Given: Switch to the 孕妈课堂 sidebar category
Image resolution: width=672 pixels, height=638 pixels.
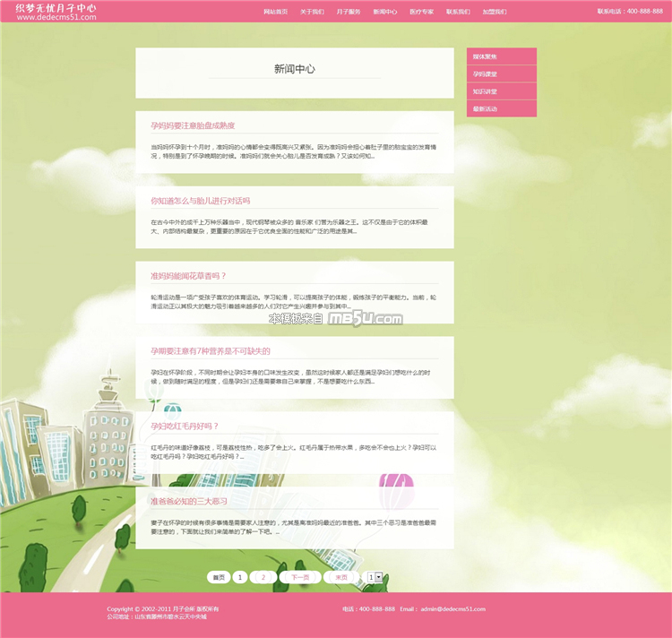Looking at the screenshot, I should (501, 73).
